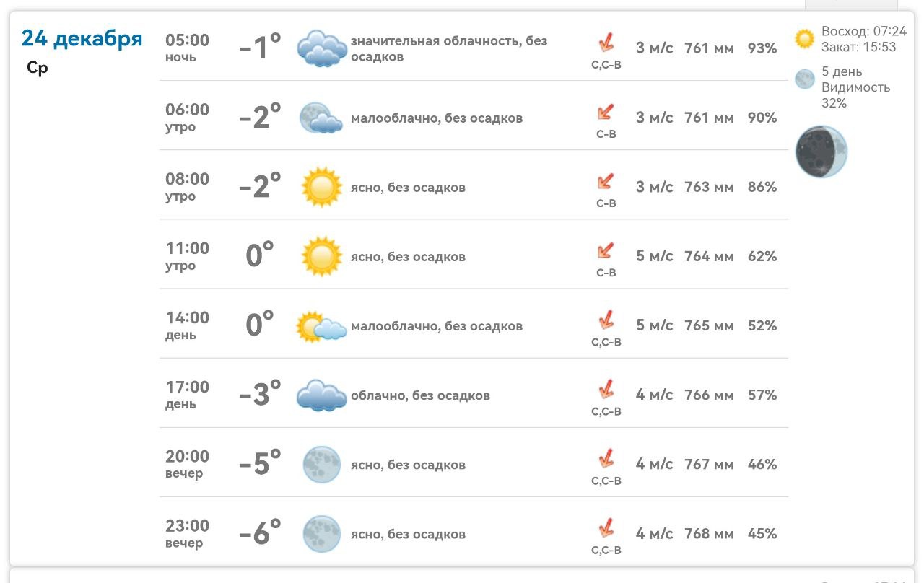Click the wind arrow in the 23:00 row
This screenshot has height=583, width=924.
pyautogui.click(x=606, y=528)
